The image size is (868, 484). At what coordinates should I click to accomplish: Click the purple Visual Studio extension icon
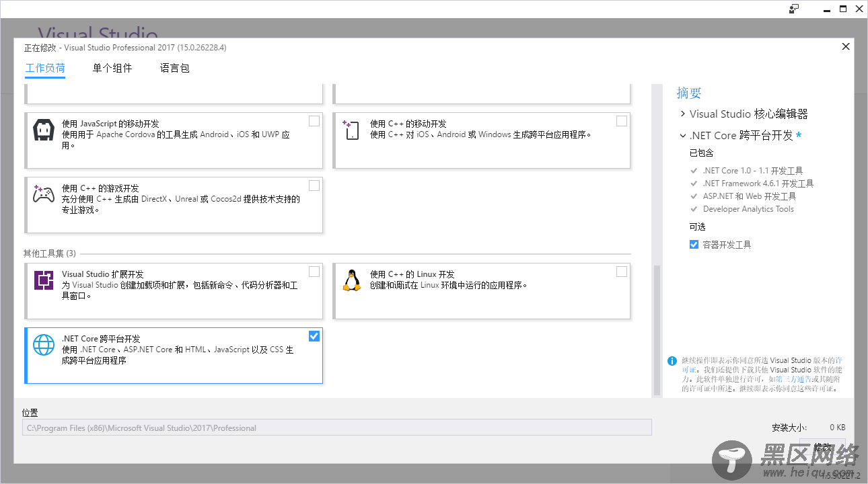pos(44,280)
